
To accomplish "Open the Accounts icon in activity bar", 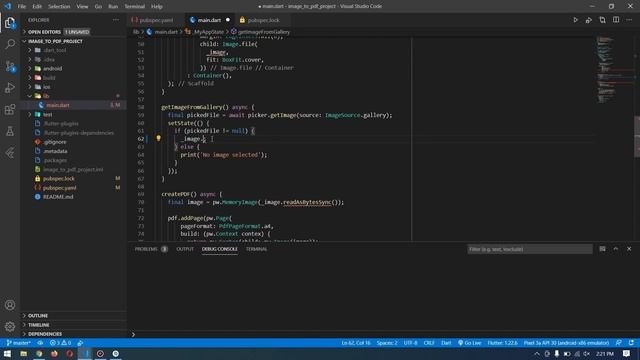I will pyautogui.click(x=10, y=305).
